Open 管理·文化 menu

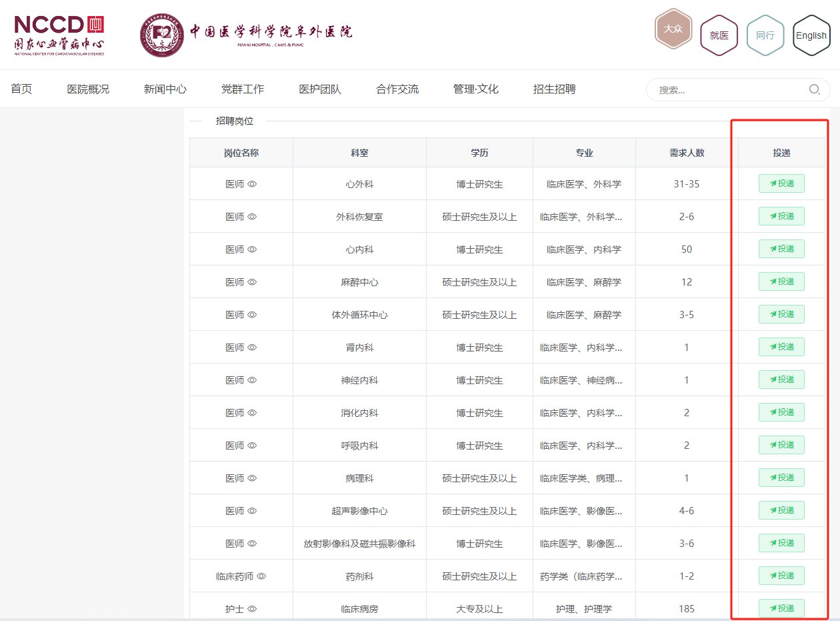[x=476, y=89]
